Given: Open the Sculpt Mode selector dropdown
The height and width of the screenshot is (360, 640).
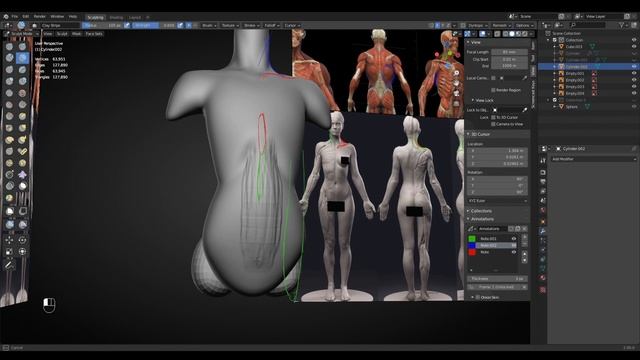Looking at the screenshot, I should [x=21, y=34].
